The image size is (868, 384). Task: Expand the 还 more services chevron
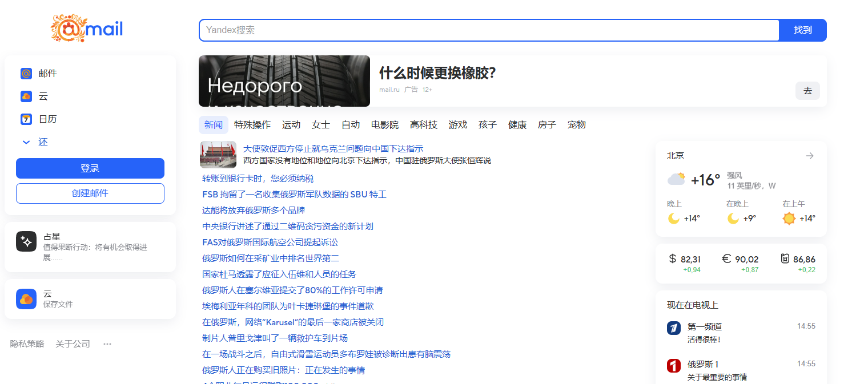tap(26, 142)
